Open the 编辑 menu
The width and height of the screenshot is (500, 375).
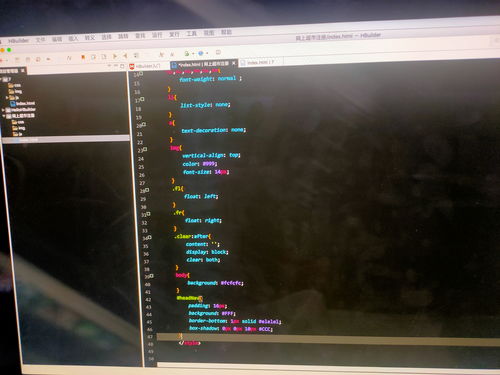pyautogui.click(x=57, y=39)
